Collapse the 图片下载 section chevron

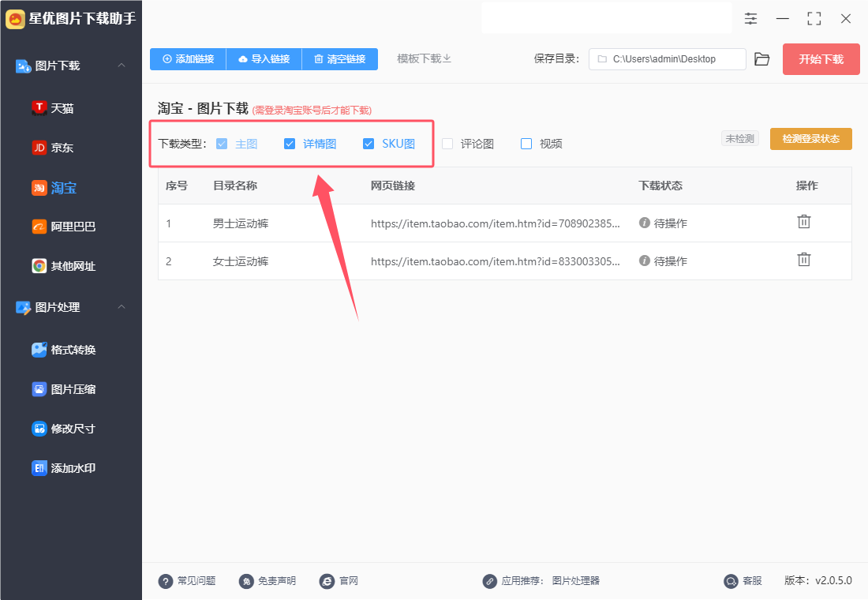click(x=122, y=66)
